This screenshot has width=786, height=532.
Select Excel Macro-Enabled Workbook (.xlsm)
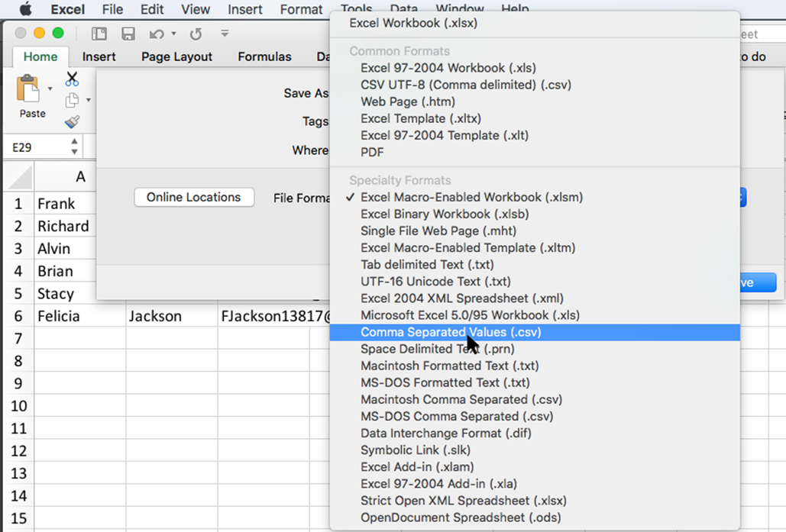tap(535, 198)
